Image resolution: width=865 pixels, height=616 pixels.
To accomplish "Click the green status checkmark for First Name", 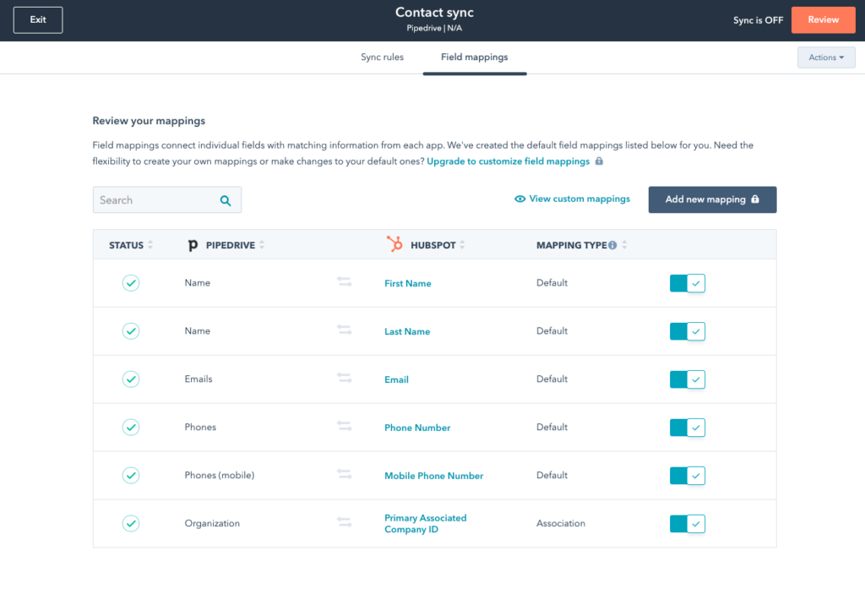I will point(131,283).
